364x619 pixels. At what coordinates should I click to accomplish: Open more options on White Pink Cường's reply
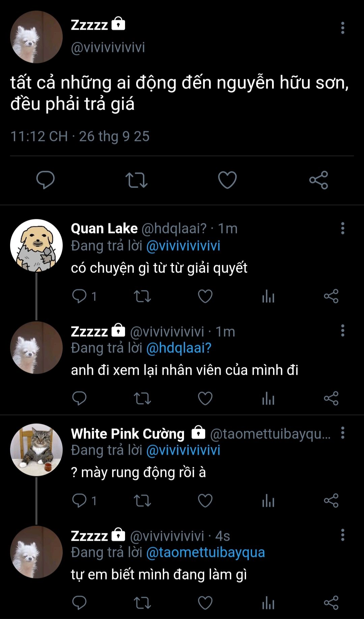click(x=342, y=433)
